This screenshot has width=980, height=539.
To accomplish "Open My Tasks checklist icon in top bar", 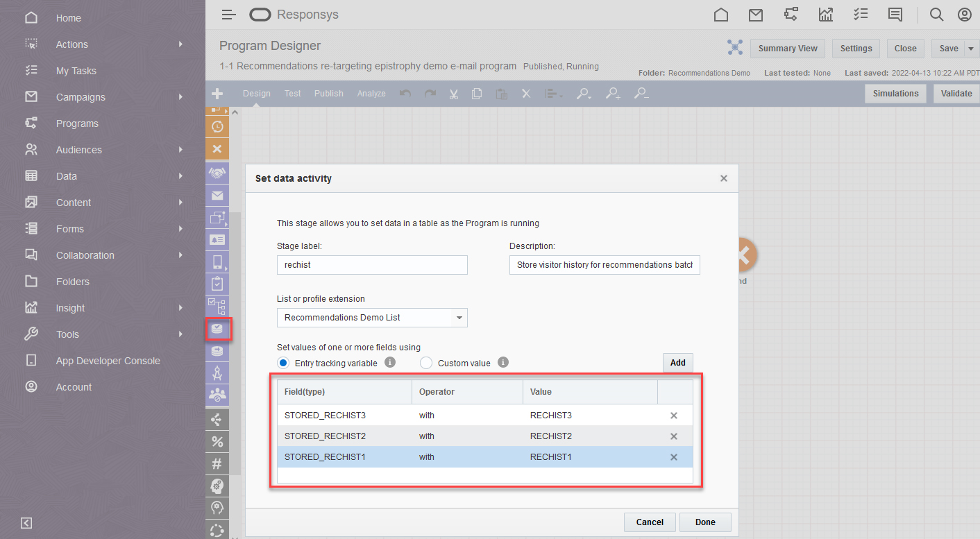I will click(861, 15).
